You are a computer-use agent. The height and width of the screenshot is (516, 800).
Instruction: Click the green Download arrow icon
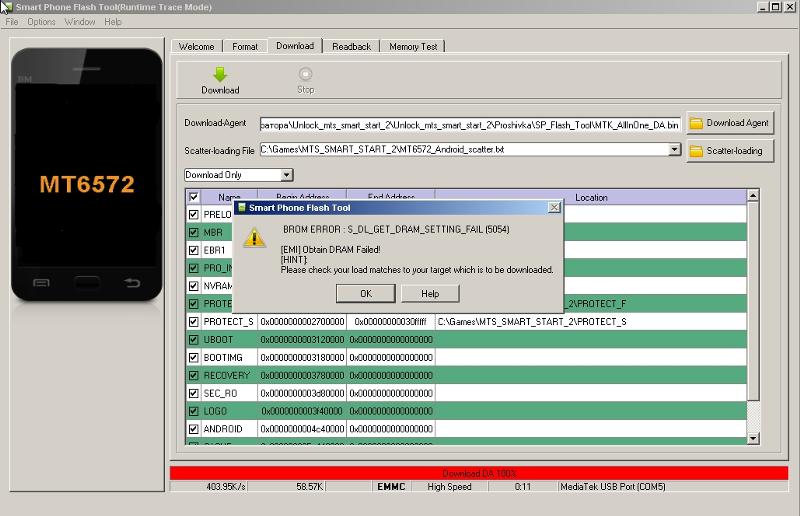[220, 75]
